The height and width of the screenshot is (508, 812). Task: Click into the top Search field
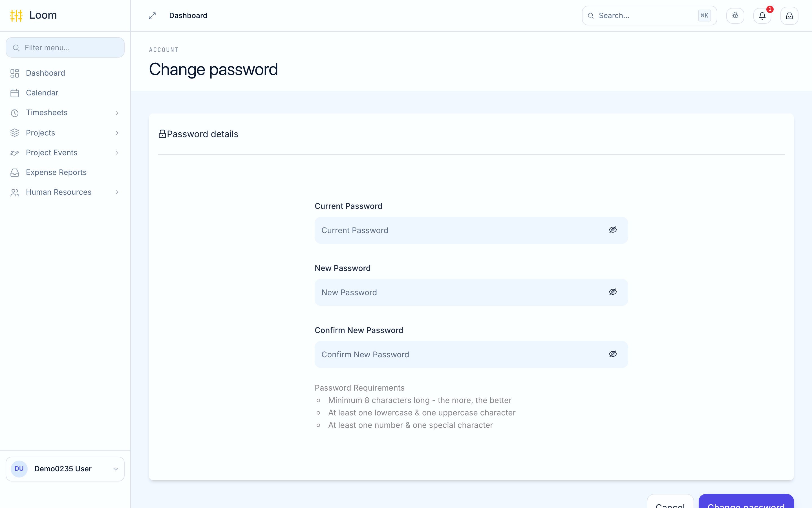pyautogui.click(x=649, y=16)
